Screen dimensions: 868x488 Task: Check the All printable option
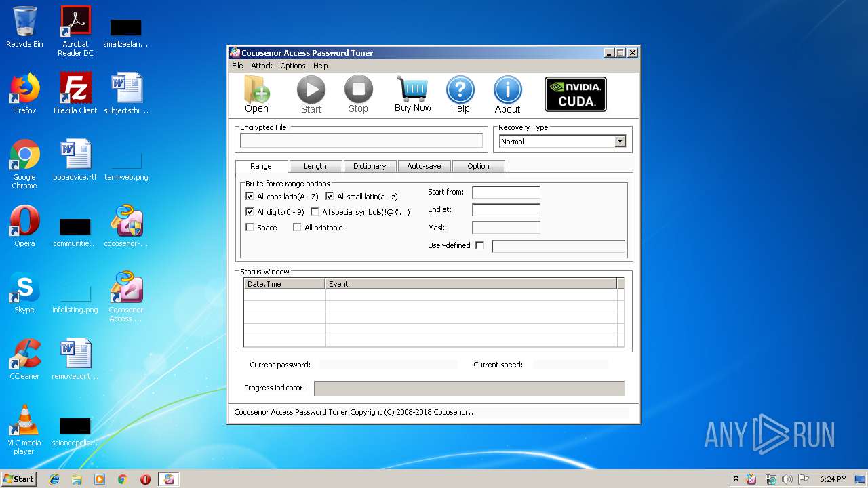pyautogui.click(x=297, y=228)
